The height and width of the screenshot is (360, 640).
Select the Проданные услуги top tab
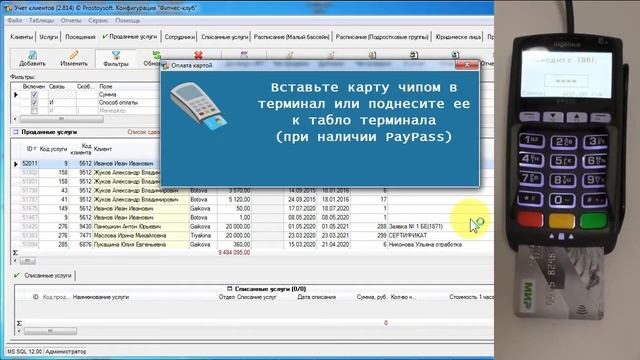[129, 36]
